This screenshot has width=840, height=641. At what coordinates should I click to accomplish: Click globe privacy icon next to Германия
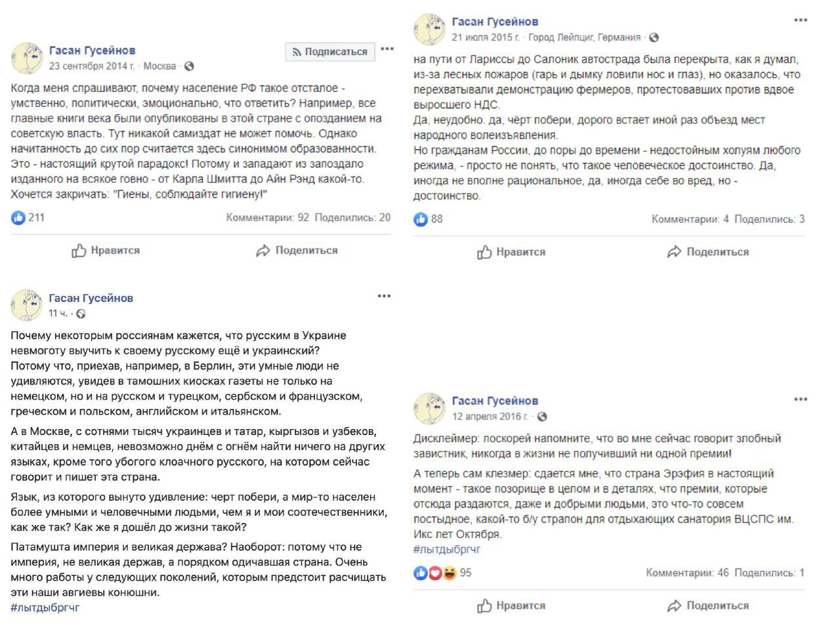tap(654, 37)
